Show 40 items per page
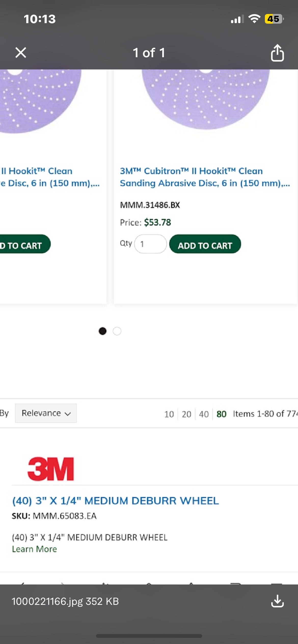The height and width of the screenshot is (644, 298). 204,414
